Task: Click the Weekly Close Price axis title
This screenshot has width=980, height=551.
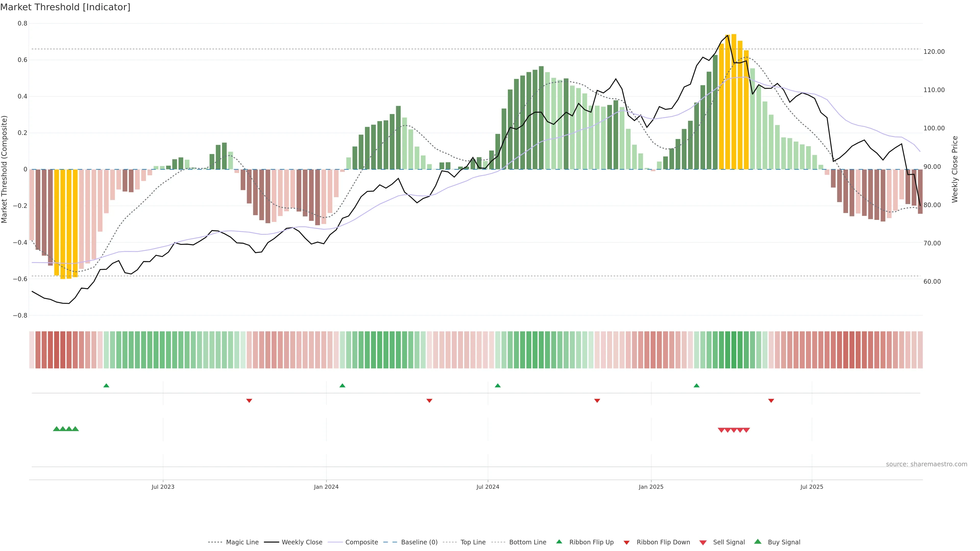Action: point(954,169)
